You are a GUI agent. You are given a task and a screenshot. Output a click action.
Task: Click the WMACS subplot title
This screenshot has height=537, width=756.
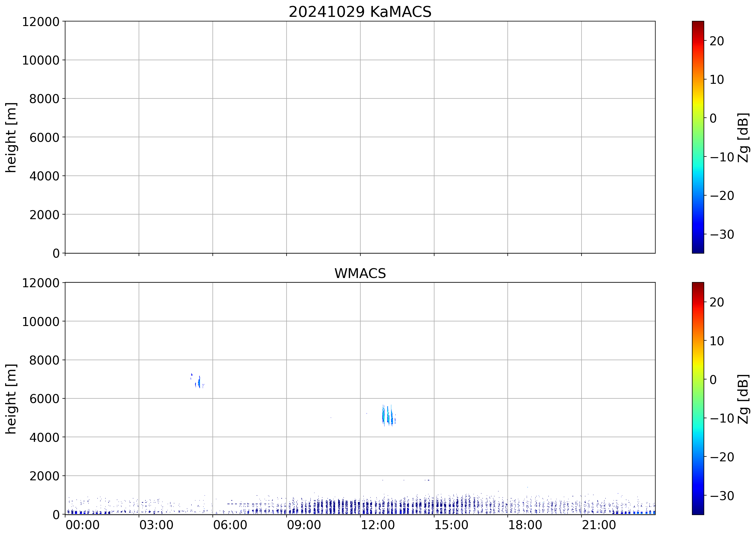coord(360,273)
